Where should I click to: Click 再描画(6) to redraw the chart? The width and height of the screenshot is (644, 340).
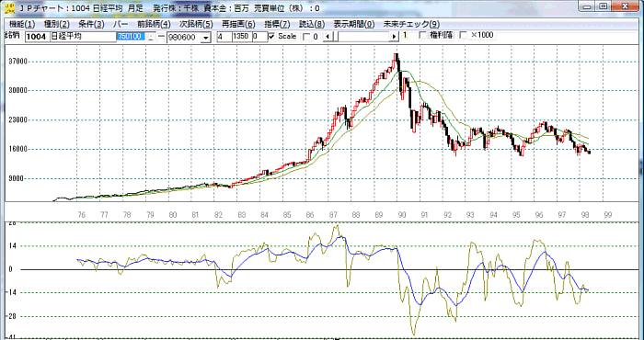(x=238, y=24)
